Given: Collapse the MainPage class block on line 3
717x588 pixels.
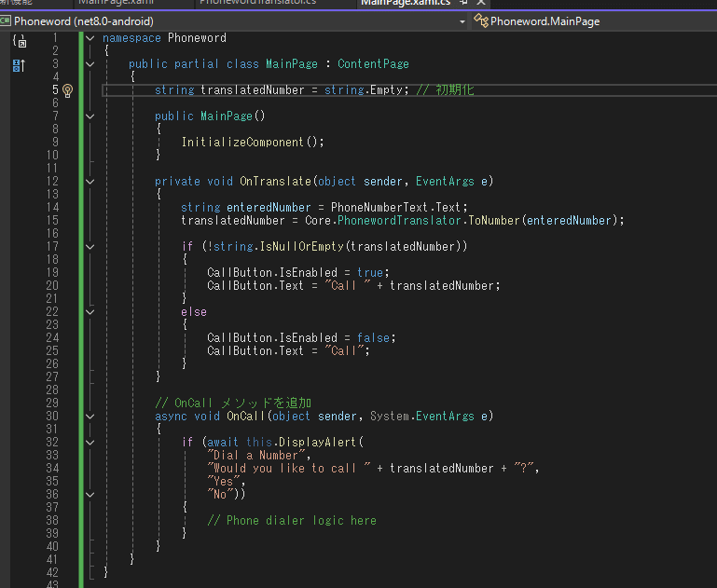Looking at the screenshot, I should pos(90,64).
